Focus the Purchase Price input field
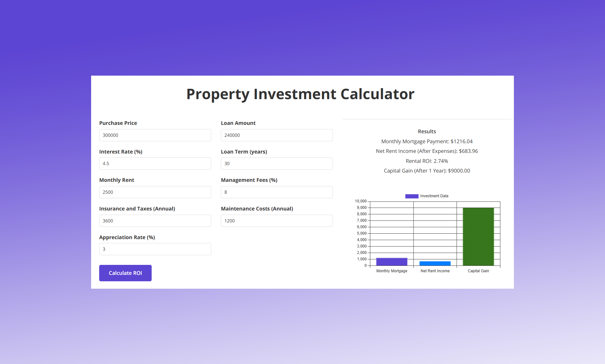 coord(155,135)
